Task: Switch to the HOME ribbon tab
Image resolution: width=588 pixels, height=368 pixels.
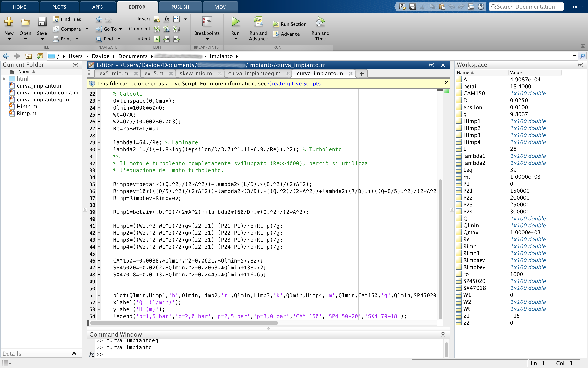Action: point(19,7)
